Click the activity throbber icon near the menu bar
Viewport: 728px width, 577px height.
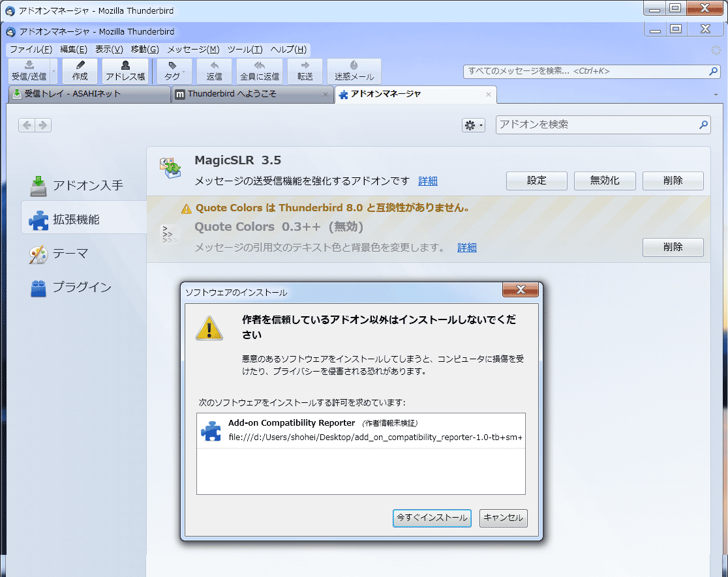point(716,50)
